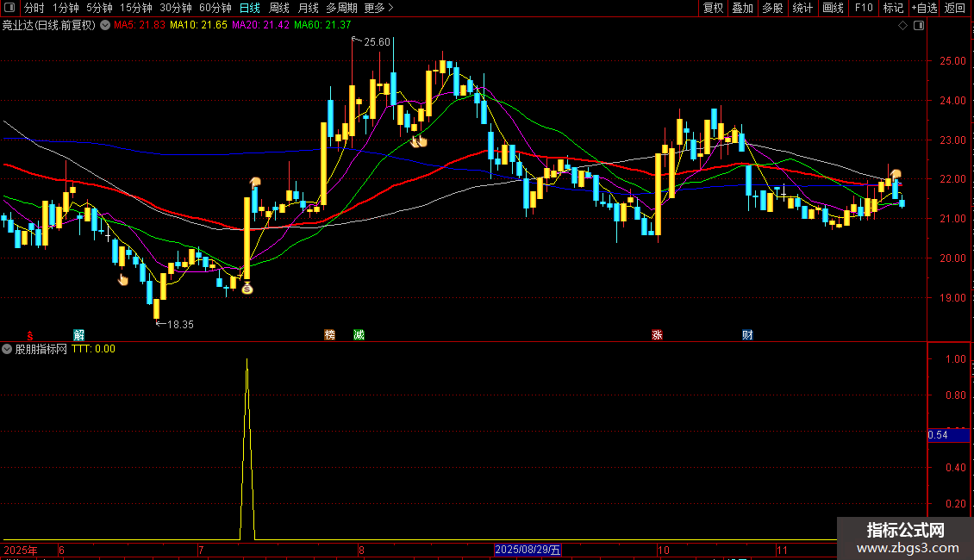
Task: Click the diamond icon above the chart
Action: (903, 26)
